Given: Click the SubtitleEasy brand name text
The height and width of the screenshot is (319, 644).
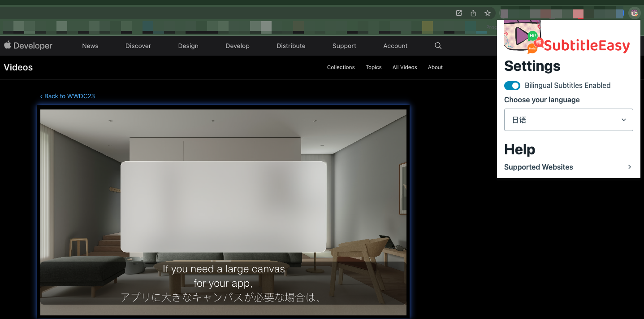Looking at the screenshot, I should coord(587,45).
